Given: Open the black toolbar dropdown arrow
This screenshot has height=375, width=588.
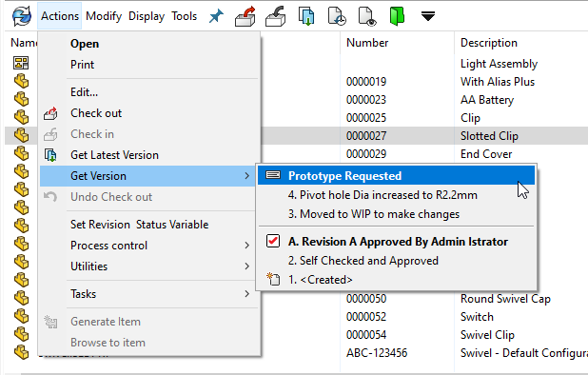Looking at the screenshot, I should 428,16.
